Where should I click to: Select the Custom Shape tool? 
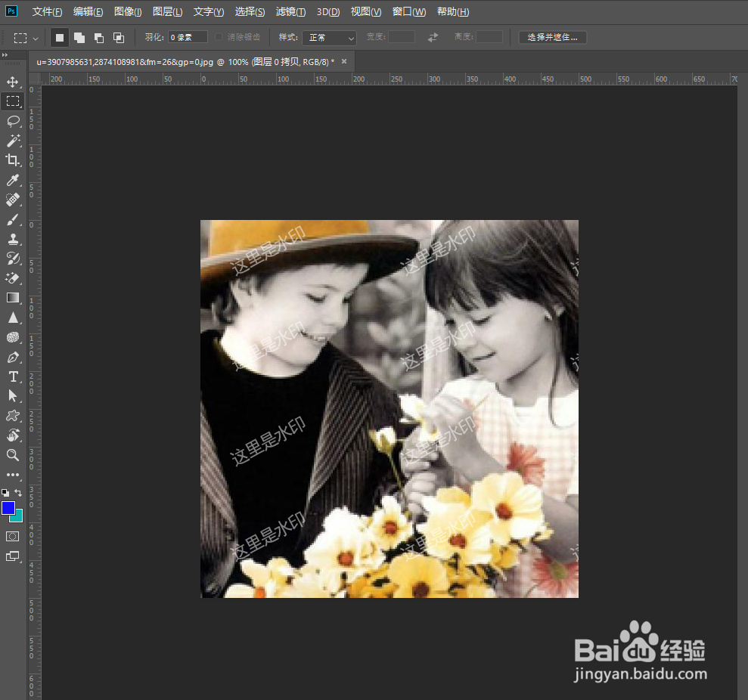[13, 416]
